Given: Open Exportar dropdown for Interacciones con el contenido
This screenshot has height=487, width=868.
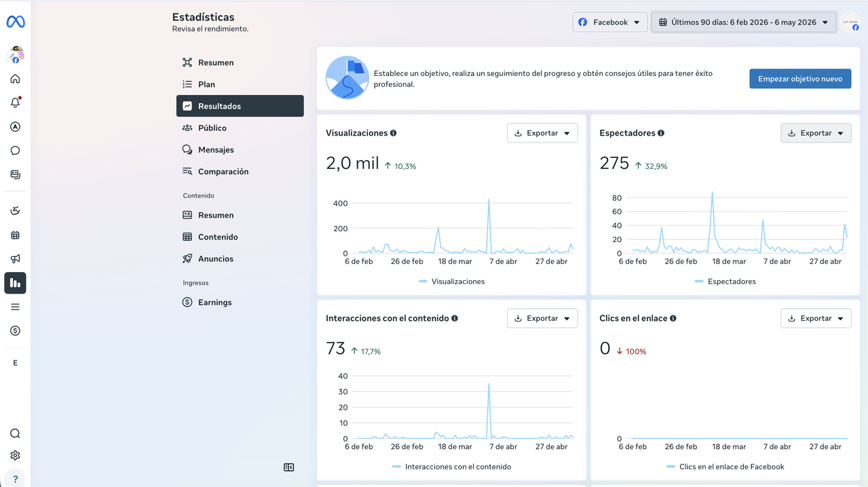Looking at the screenshot, I should tap(542, 318).
